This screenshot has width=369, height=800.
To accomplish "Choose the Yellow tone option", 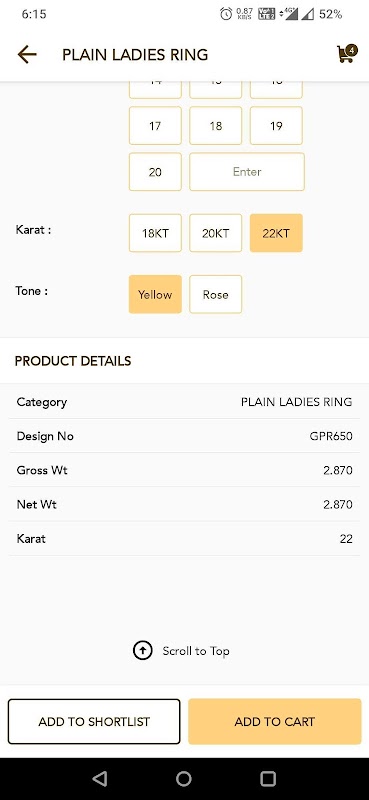I will pyautogui.click(x=155, y=294).
